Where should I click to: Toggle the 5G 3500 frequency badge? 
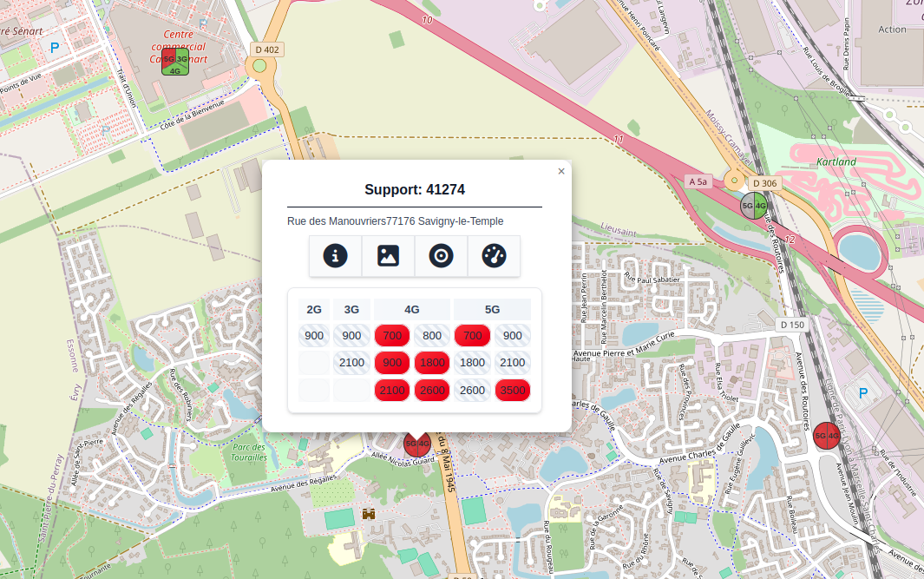(x=513, y=391)
